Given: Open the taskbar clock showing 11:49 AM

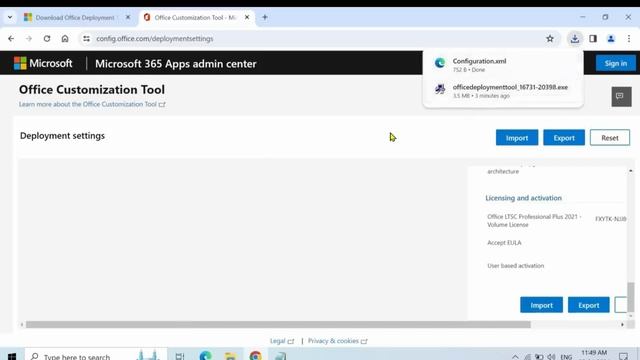Looking at the screenshot, I should pos(594,354).
